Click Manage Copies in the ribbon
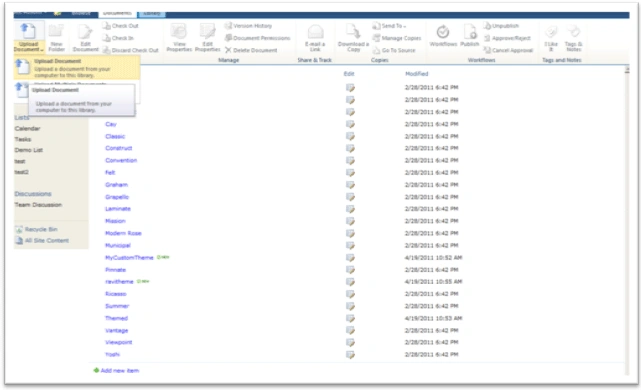This screenshot has width=641, height=390. (x=397, y=38)
